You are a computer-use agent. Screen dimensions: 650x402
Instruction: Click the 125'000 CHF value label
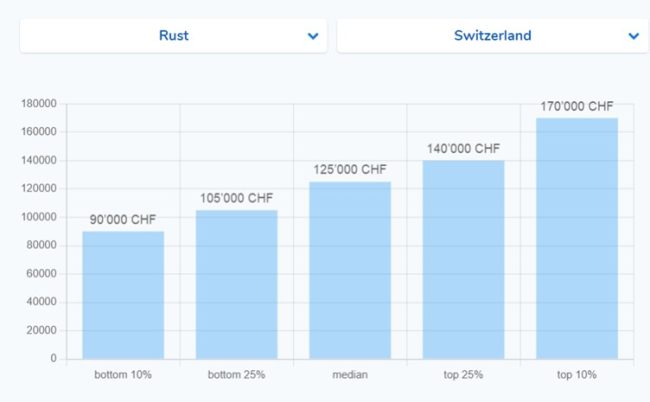coord(350,170)
